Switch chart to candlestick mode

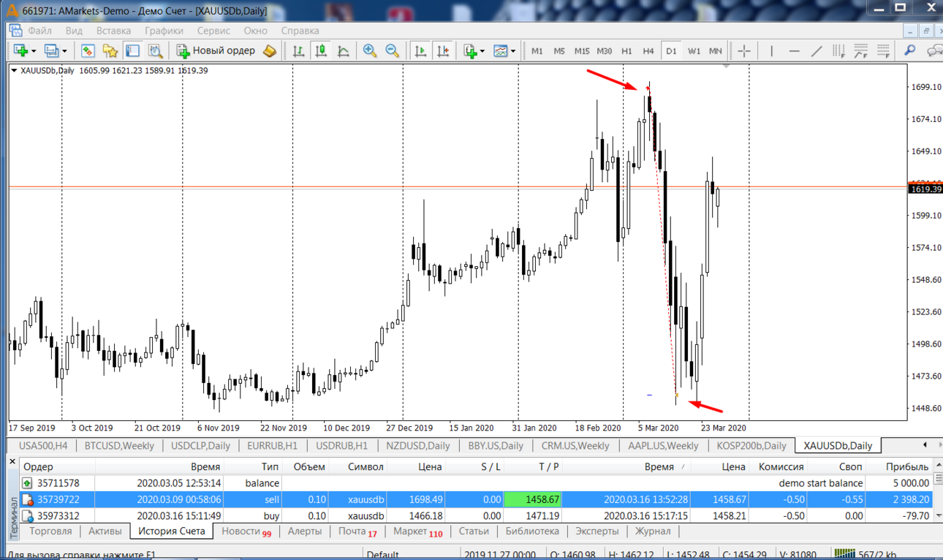point(321,50)
